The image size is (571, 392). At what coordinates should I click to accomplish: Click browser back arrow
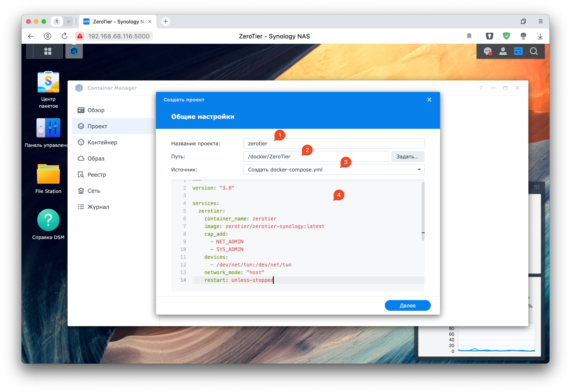click(x=31, y=36)
